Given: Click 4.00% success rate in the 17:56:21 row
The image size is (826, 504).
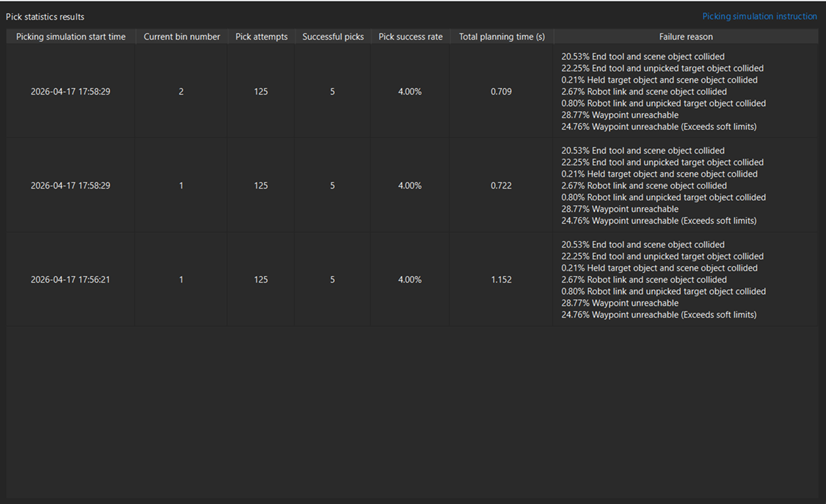Looking at the screenshot, I should (x=410, y=280).
